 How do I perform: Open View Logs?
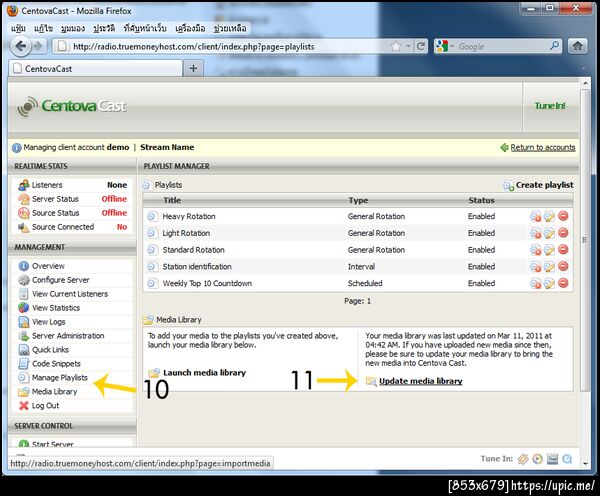[x=49, y=322]
